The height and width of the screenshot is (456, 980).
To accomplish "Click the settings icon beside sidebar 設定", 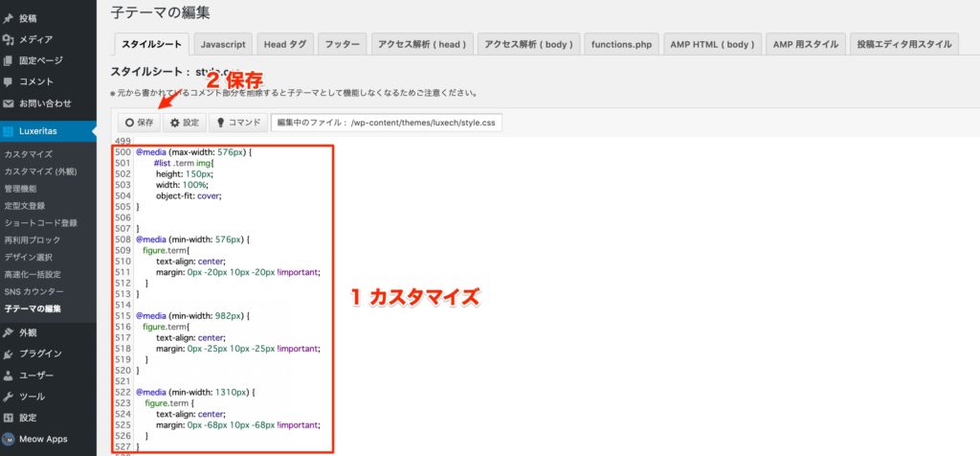I will (x=8, y=418).
